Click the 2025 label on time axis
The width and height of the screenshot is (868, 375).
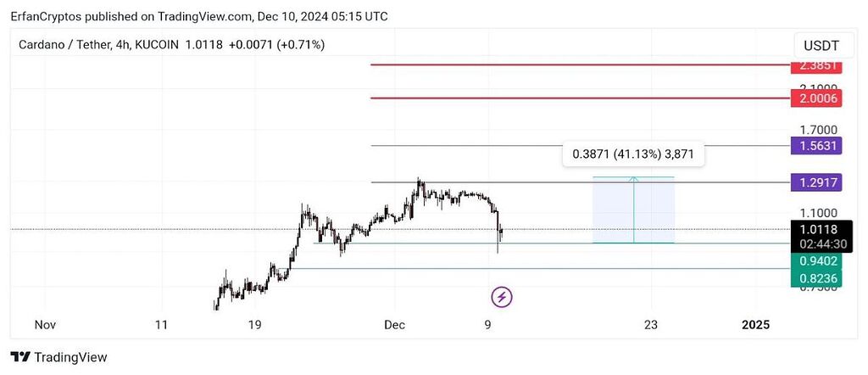tap(755, 324)
